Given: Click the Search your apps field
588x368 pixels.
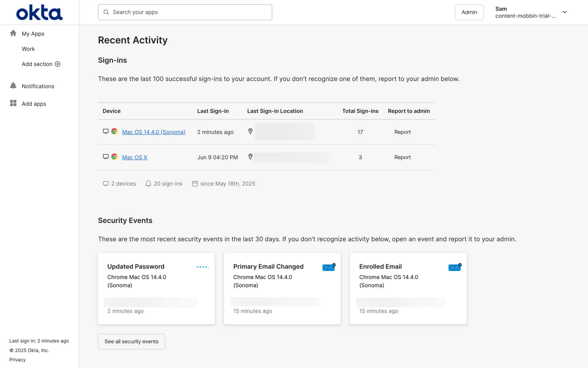Looking at the screenshot, I should (185, 12).
